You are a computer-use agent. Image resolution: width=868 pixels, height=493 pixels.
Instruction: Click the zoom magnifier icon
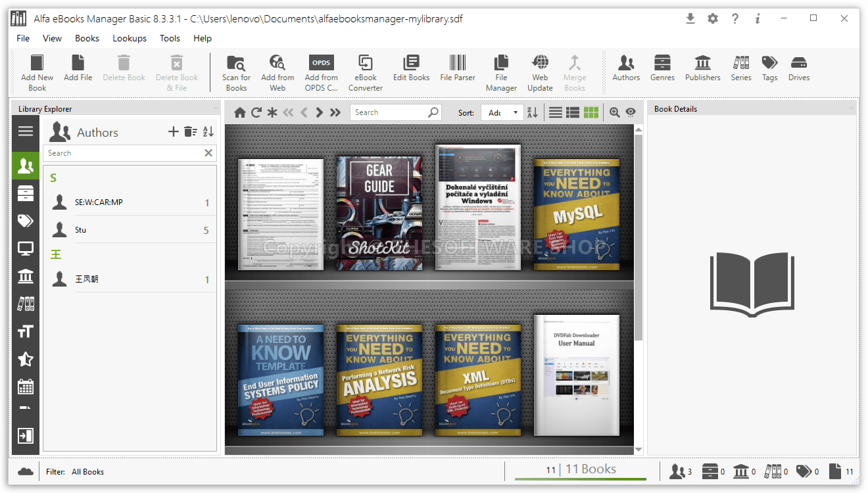pyautogui.click(x=615, y=112)
